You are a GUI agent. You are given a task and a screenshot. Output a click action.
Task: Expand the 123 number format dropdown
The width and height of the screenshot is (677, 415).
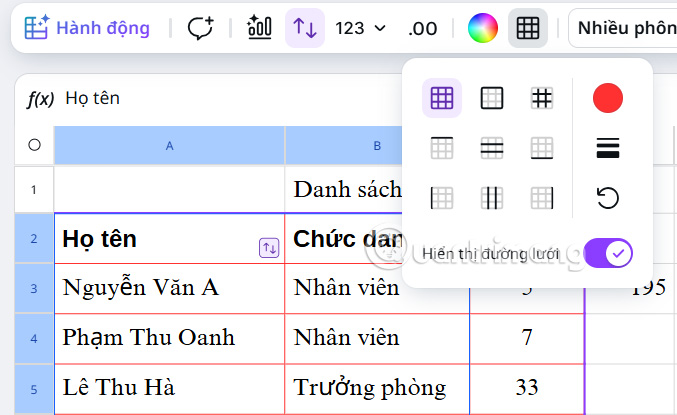pos(360,29)
